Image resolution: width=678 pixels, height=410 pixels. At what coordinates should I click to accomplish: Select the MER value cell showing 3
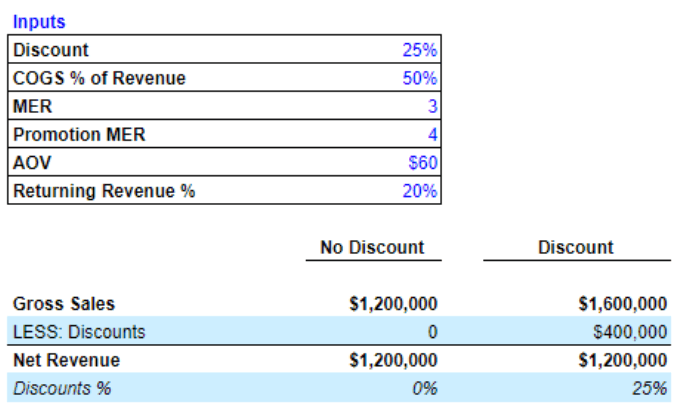[431, 107]
